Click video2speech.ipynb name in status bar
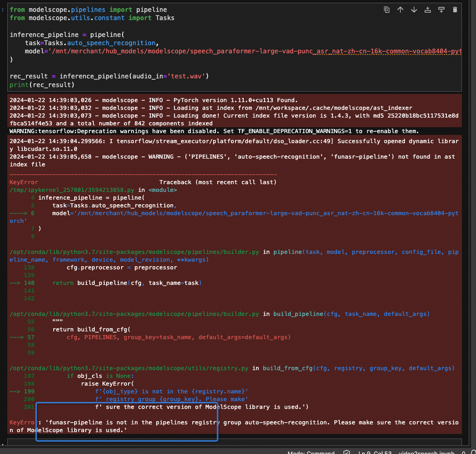The height and width of the screenshot is (454, 476). (426, 452)
